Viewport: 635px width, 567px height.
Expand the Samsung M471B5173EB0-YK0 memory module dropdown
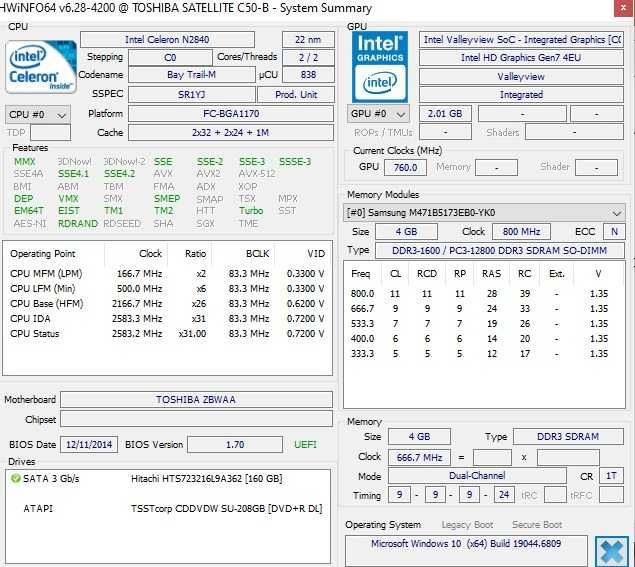tap(484, 213)
